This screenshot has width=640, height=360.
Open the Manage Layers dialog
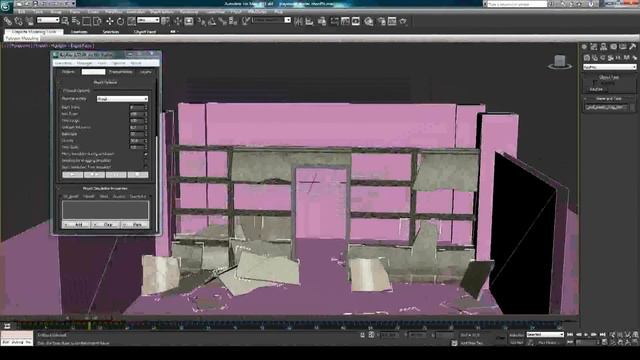[322, 21]
